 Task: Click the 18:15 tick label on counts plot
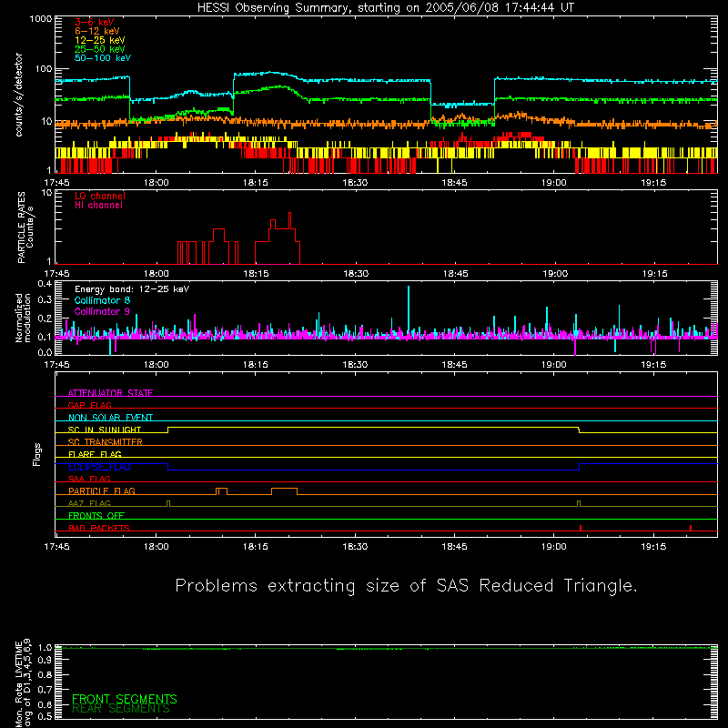click(x=256, y=183)
